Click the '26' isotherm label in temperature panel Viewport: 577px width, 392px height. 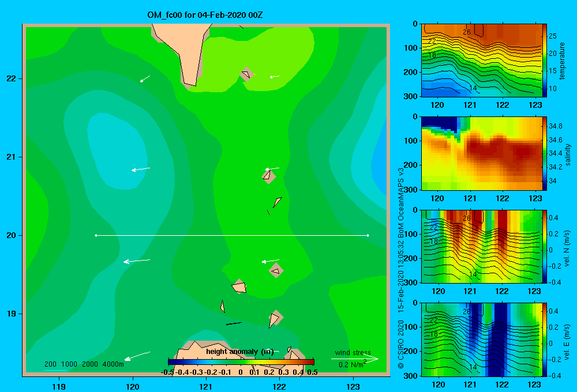click(467, 32)
